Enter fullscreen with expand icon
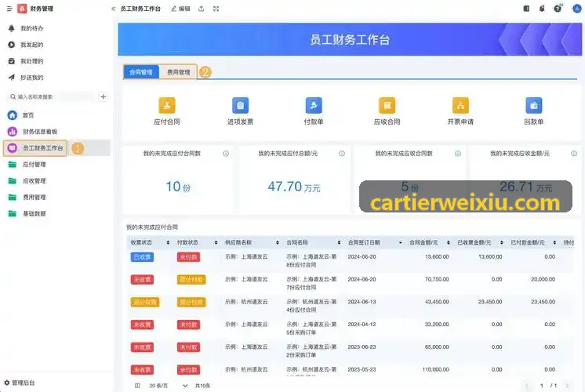The width and height of the screenshot is (585, 392). coord(216,9)
